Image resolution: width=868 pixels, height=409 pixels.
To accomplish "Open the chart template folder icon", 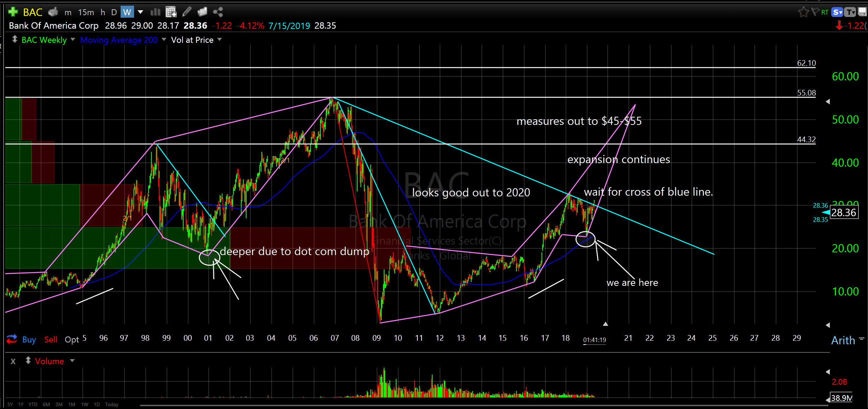I will (202, 12).
